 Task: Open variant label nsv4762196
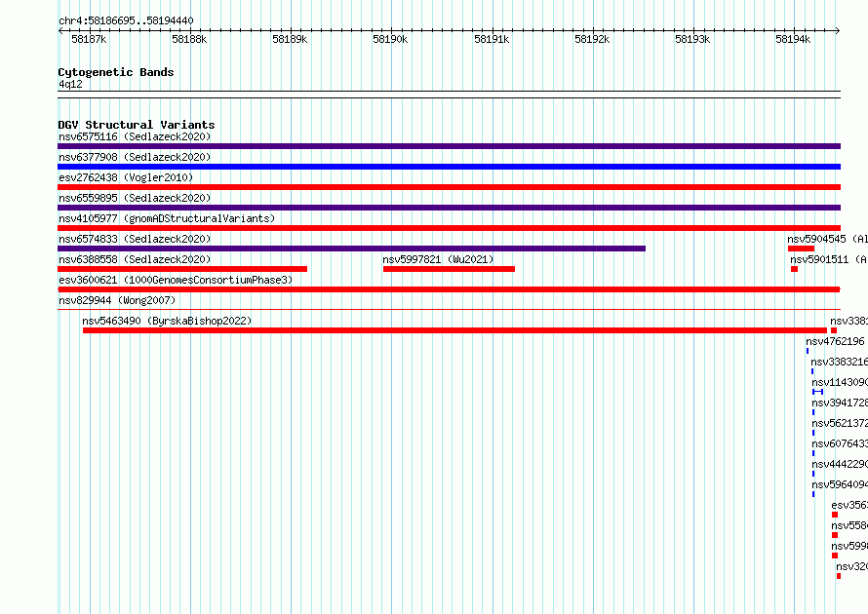click(x=835, y=341)
